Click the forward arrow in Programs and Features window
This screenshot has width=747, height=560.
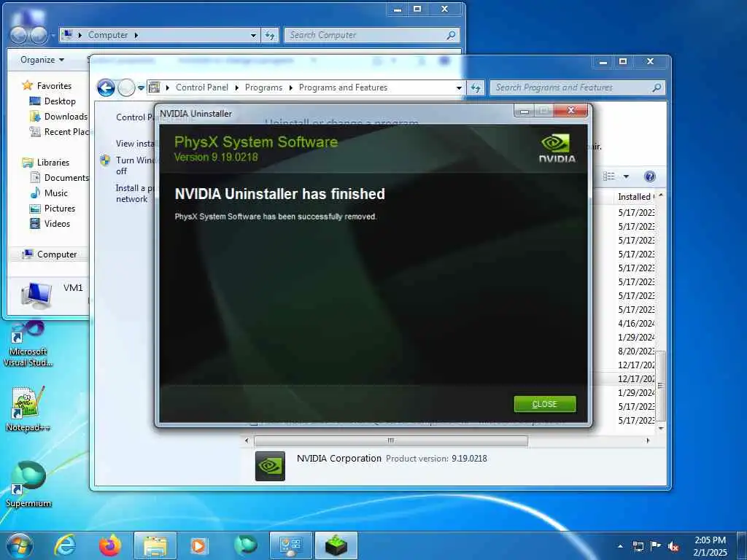(126, 87)
